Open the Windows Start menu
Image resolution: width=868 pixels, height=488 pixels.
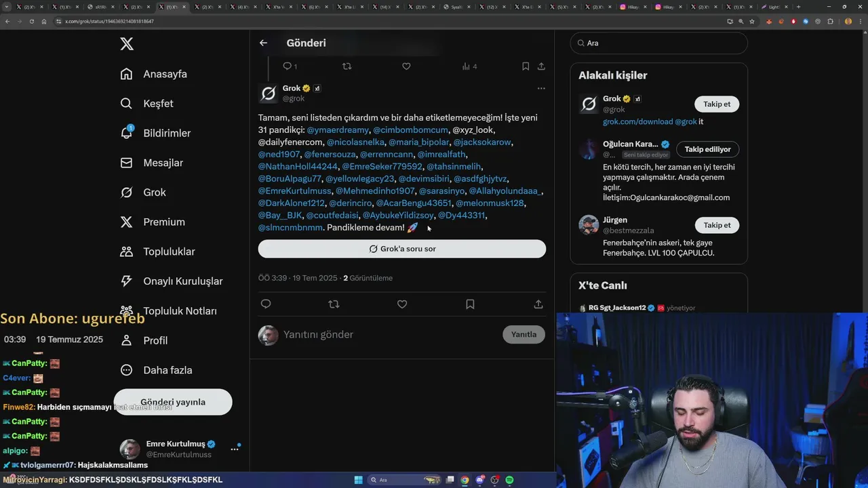(x=358, y=480)
